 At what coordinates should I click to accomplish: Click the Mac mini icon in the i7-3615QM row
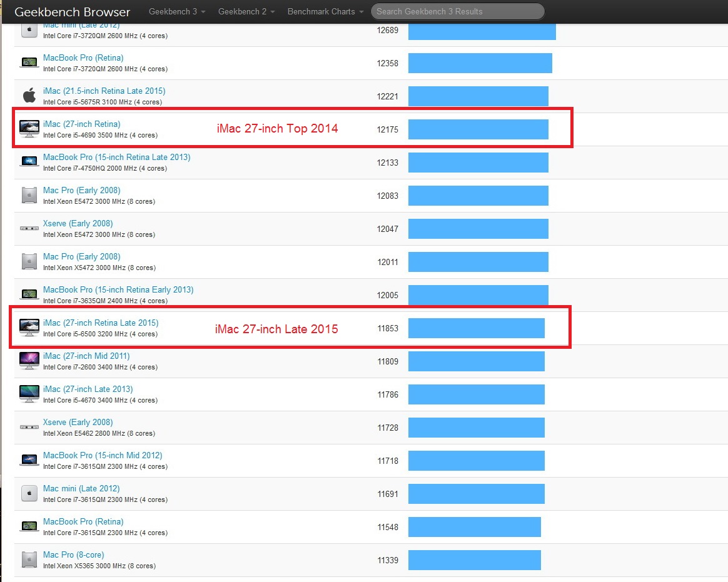[29, 493]
